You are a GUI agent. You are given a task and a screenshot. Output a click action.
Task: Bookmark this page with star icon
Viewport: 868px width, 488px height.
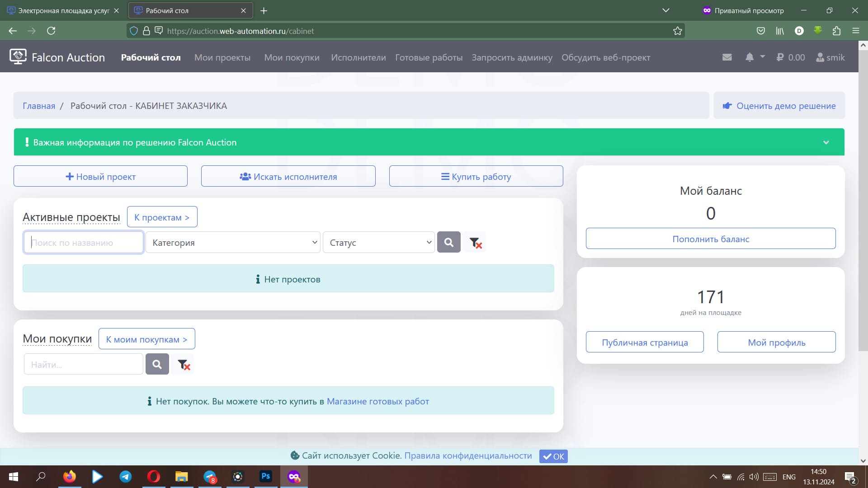coord(677,31)
